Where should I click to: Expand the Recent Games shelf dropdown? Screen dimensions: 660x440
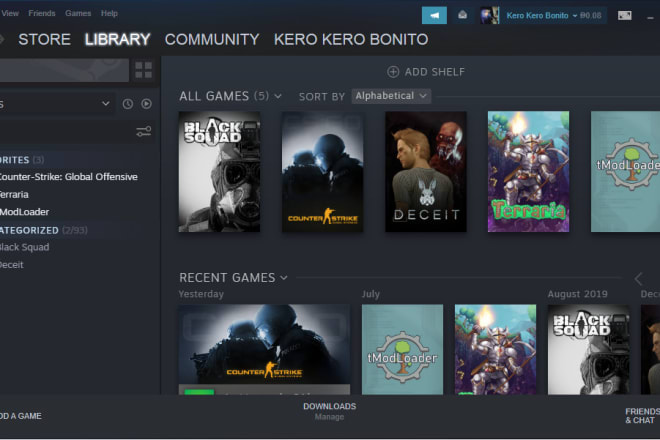click(284, 278)
